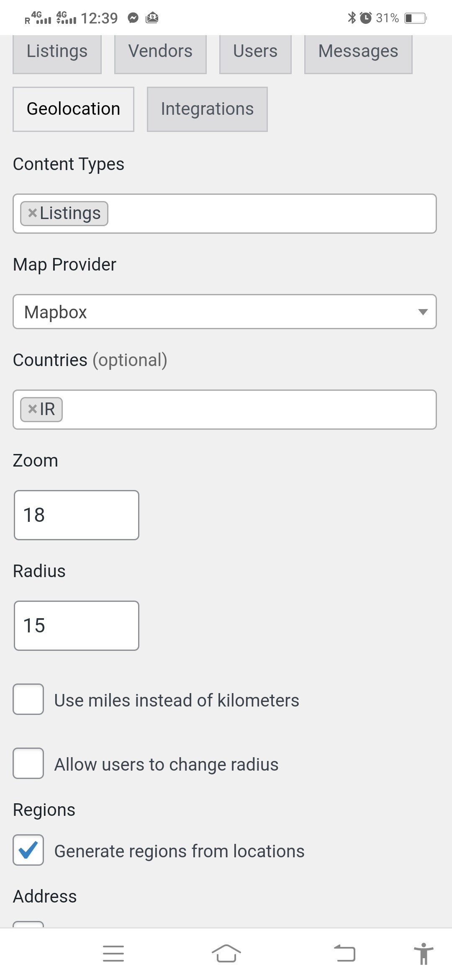Remove the IR country tag
The image size is (452, 980).
tap(33, 409)
